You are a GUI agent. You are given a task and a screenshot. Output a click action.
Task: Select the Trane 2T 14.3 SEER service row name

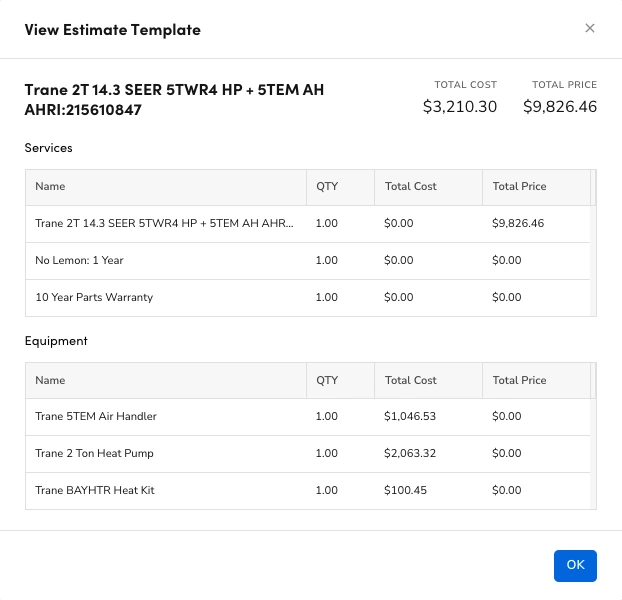tap(164, 223)
